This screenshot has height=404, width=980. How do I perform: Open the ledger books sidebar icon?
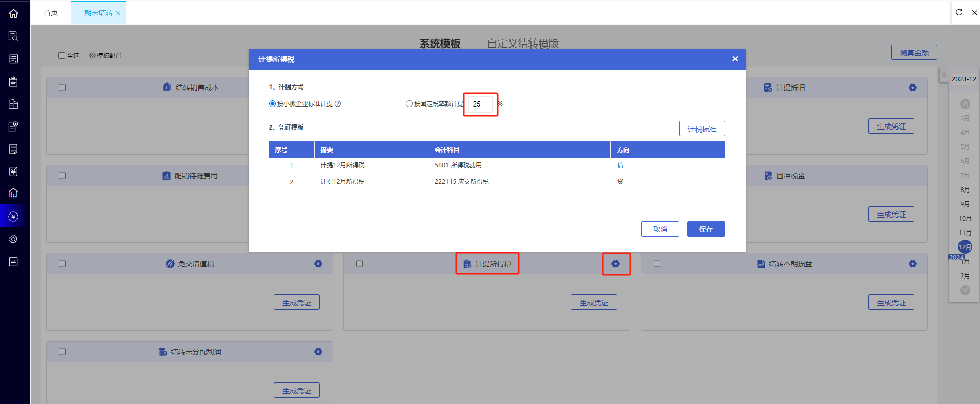point(14,104)
